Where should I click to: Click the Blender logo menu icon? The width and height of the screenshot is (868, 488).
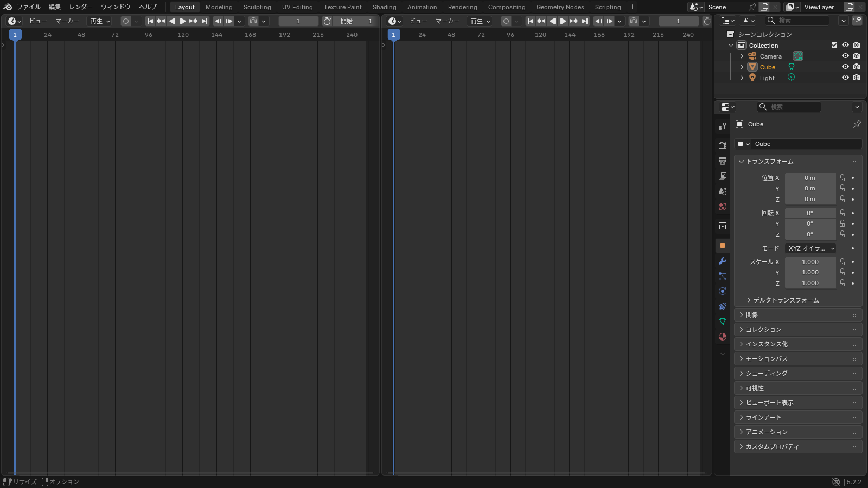(8, 7)
